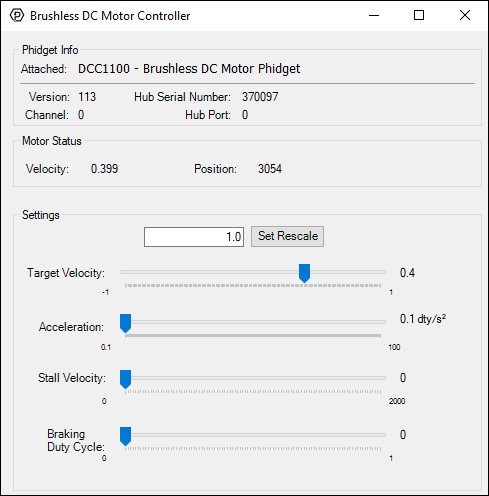Click the Braking Duty Cycle track middle
Viewport: 489px width, 496px height.
[x=253, y=435]
